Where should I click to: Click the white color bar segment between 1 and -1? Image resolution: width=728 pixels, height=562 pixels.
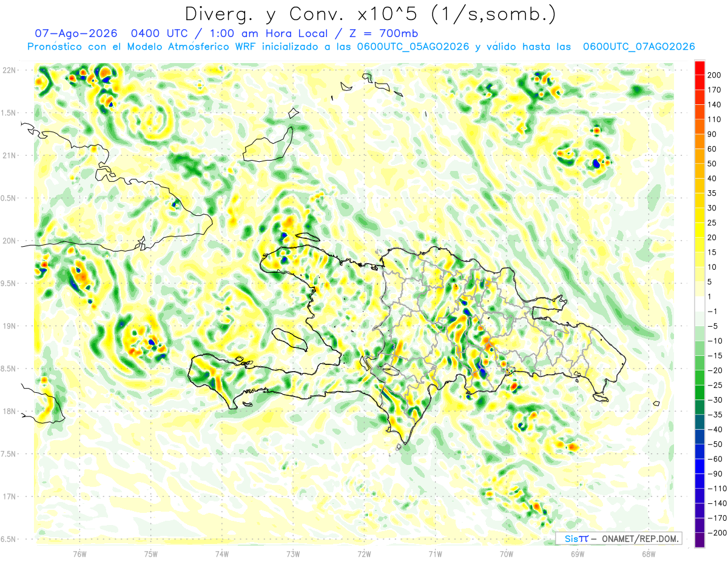tap(699, 304)
